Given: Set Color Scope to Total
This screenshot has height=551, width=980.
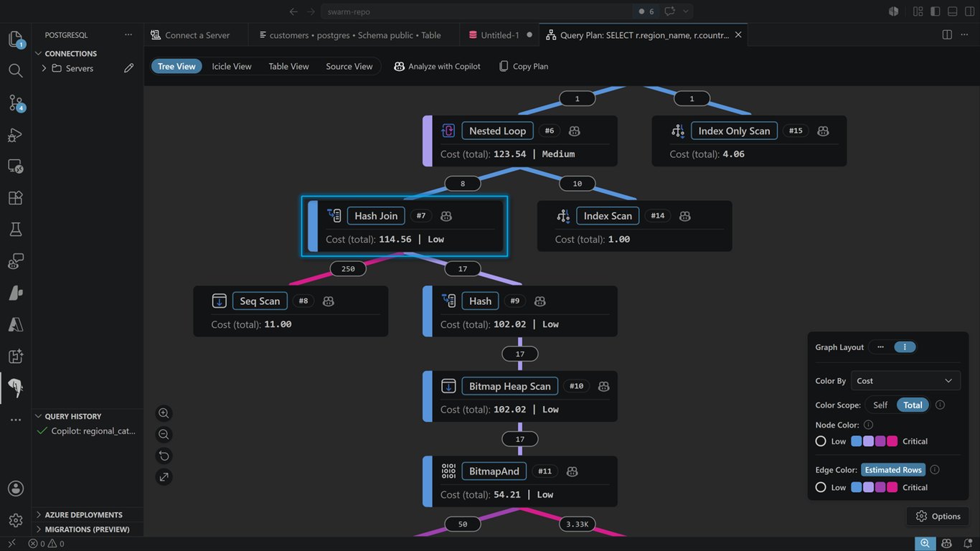Looking at the screenshot, I should tap(913, 405).
